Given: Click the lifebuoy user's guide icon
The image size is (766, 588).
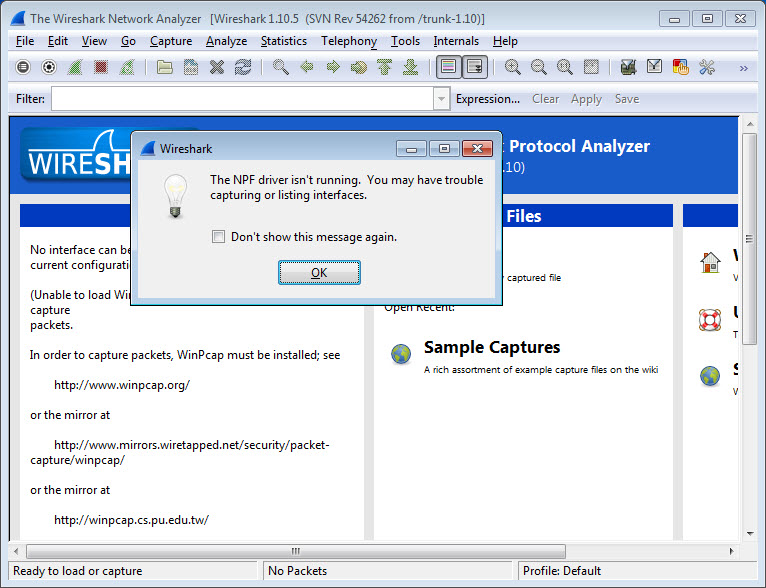Looking at the screenshot, I should (710, 320).
